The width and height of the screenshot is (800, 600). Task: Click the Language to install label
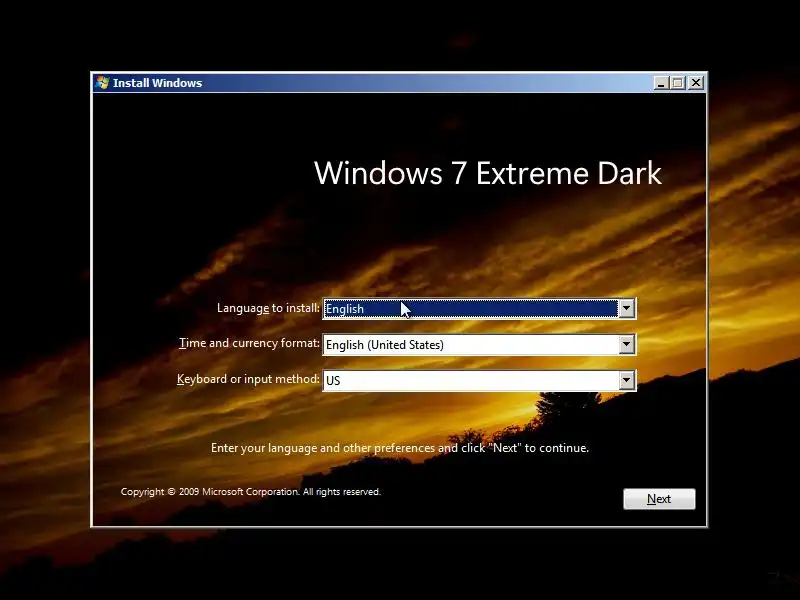click(268, 308)
